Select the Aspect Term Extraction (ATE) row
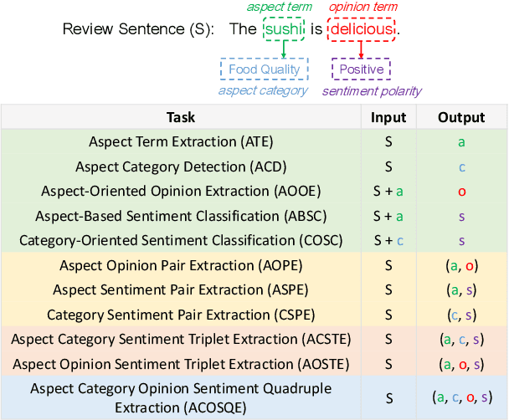Screen dimensions: 509x420 [x=180, y=142]
